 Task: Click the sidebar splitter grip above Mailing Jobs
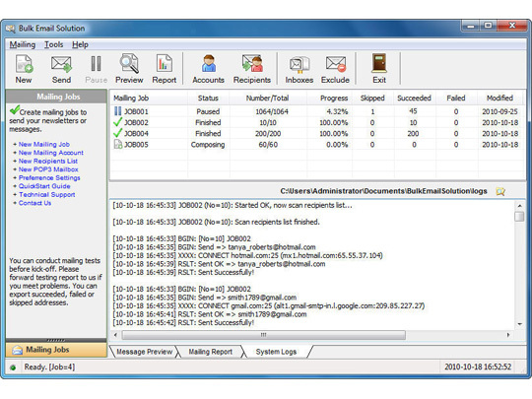pyautogui.click(x=56, y=340)
